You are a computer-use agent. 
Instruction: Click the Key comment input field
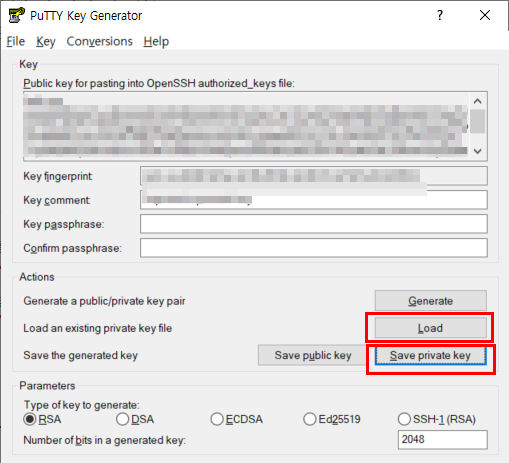point(314,200)
